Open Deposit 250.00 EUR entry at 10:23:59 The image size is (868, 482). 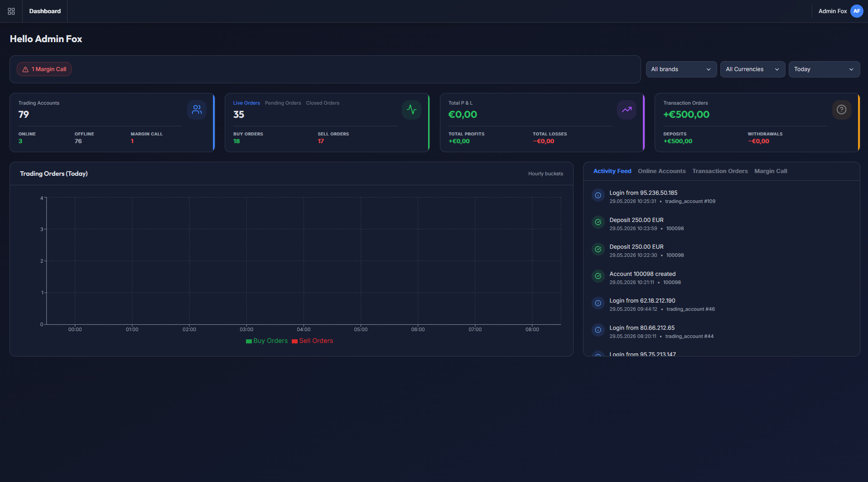[x=721, y=224]
